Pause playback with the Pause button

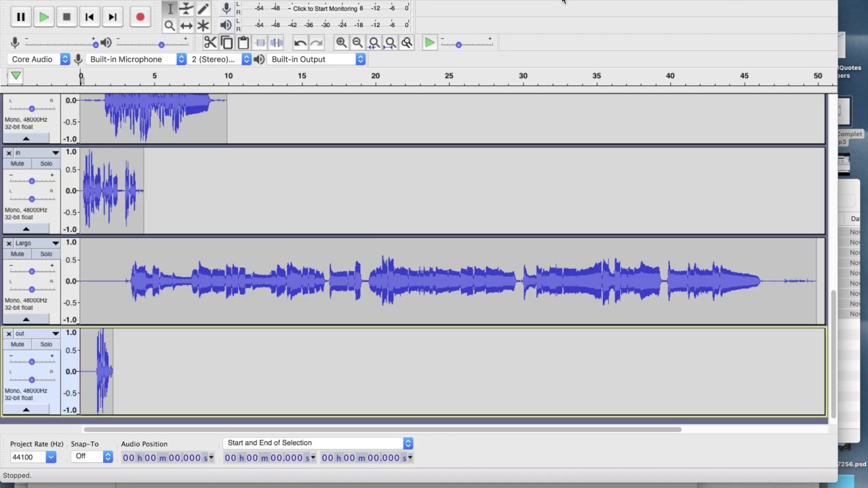tap(20, 17)
